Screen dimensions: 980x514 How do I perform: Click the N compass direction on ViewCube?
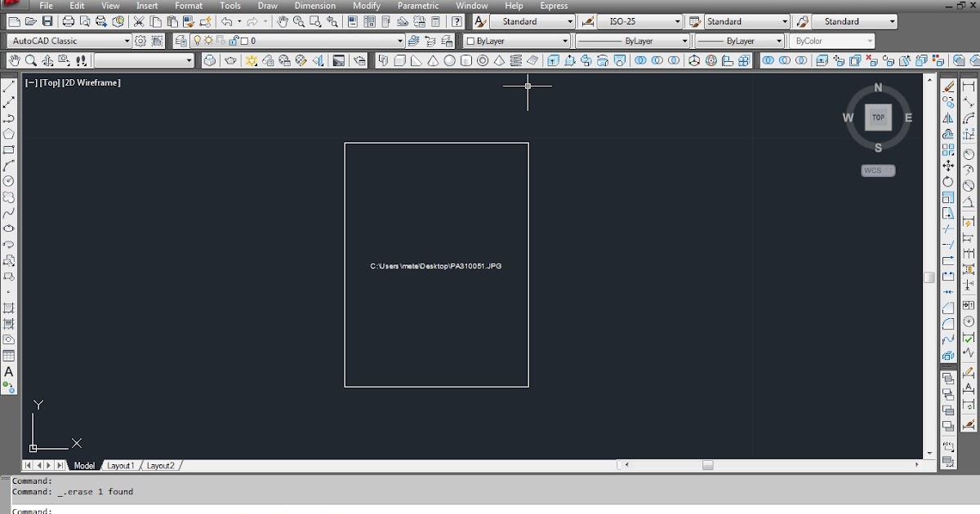pyautogui.click(x=878, y=88)
